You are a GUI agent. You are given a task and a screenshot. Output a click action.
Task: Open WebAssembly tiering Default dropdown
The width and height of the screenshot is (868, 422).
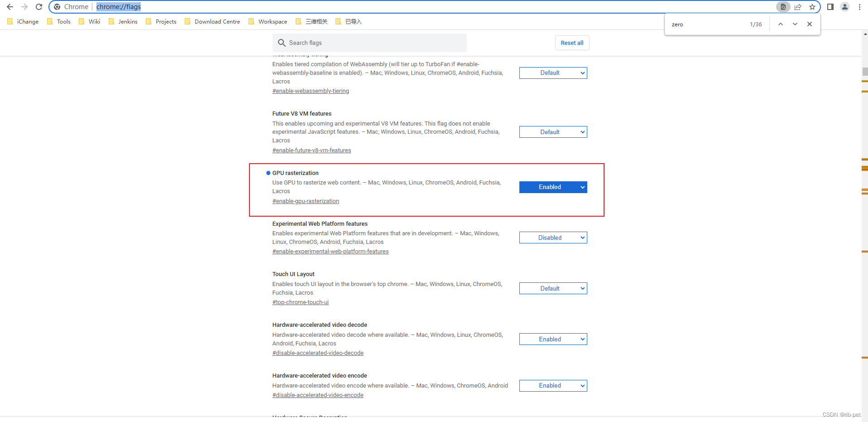553,73
